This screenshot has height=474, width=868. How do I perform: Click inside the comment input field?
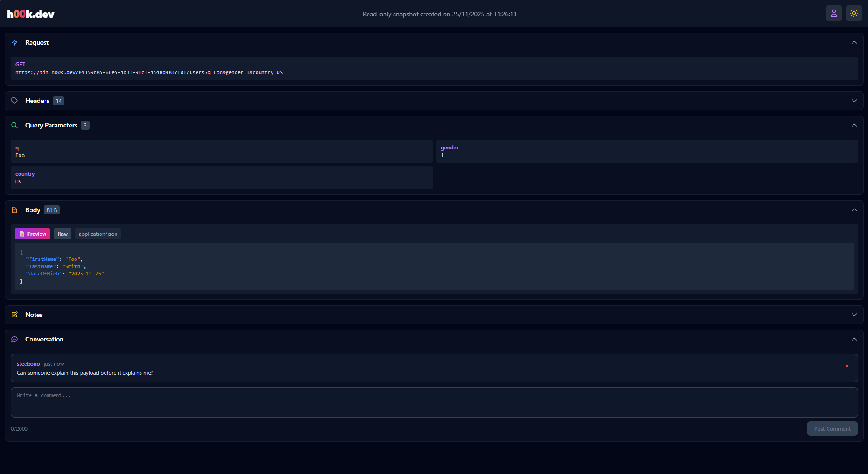433,403
